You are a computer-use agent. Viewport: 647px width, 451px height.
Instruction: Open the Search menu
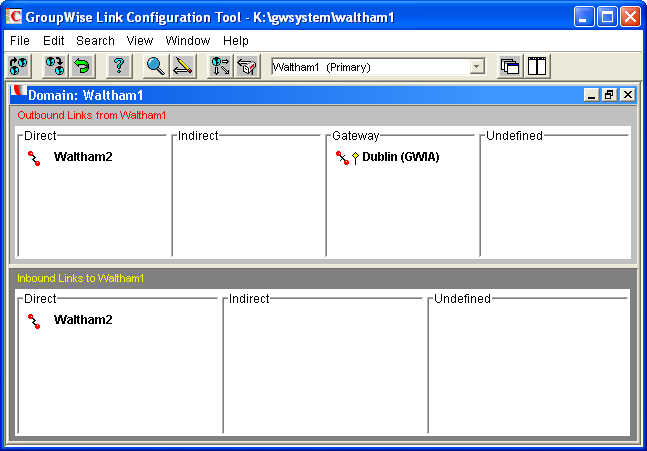point(95,41)
